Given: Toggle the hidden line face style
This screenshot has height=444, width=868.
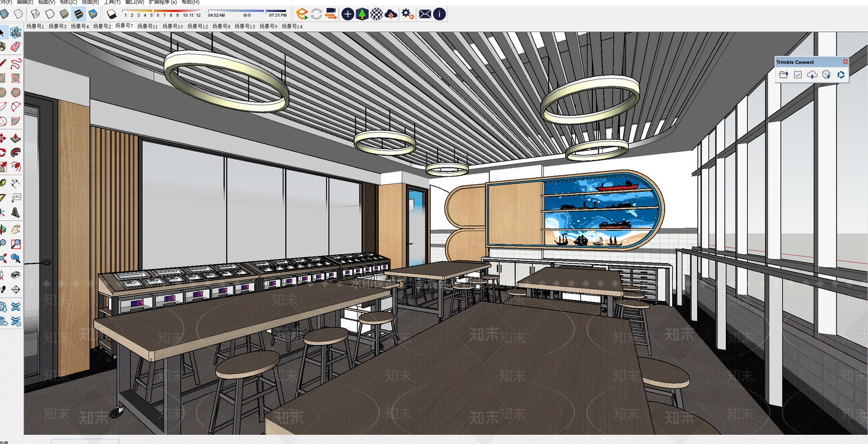Looking at the screenshot, I should point(49,14).
